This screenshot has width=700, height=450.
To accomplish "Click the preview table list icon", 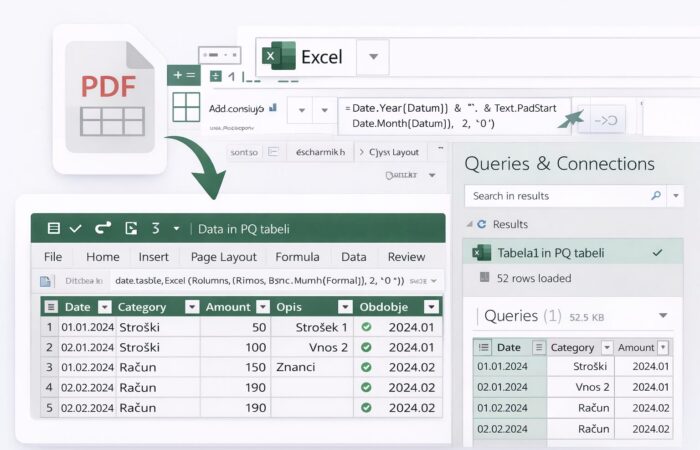I will 483,347.
